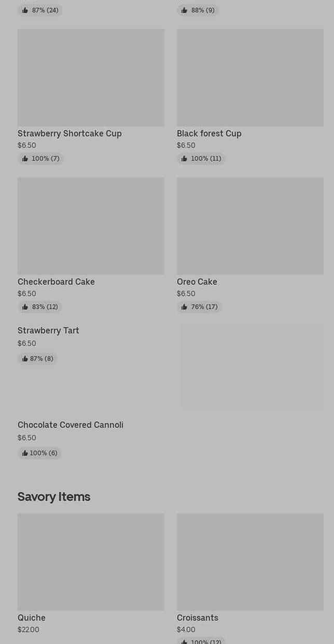
Task: Click thumbs-up icon on Strawberry Tart rating
Action: [25, 359]
